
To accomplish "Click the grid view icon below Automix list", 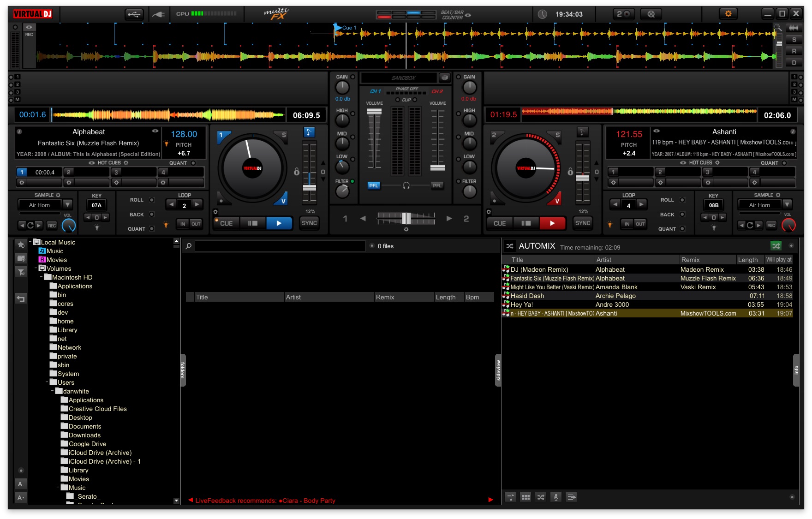I will click(x=525, y=497).
